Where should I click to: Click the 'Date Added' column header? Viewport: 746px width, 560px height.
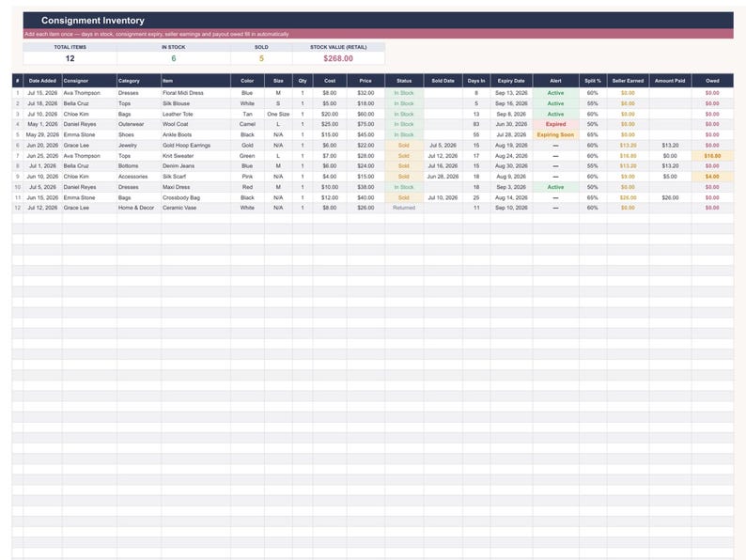tap(42, 81)
